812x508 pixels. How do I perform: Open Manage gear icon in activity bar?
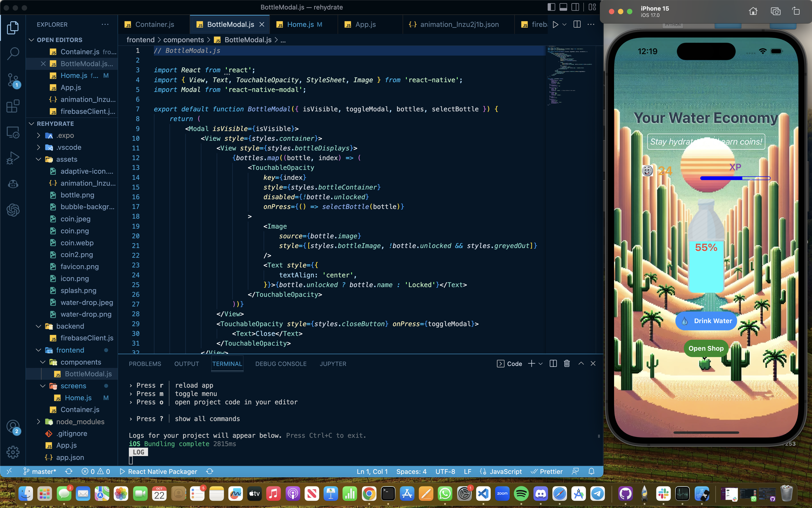coord(13,452)
